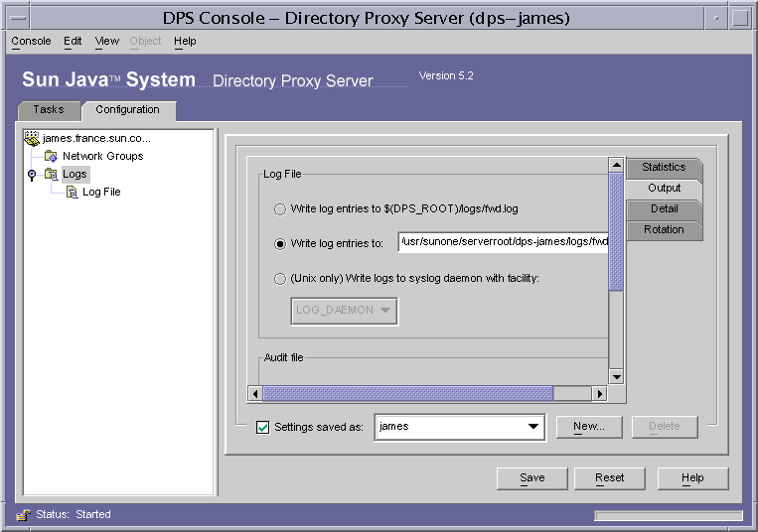Open the Help menu
This screenshot has height=532, width=758.
[x=185, y=41]
